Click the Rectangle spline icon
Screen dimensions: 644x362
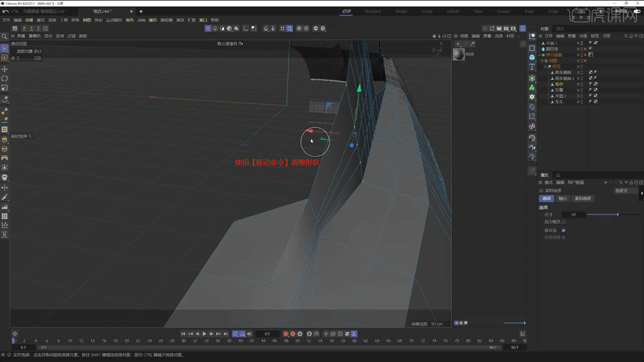point(532,48)
